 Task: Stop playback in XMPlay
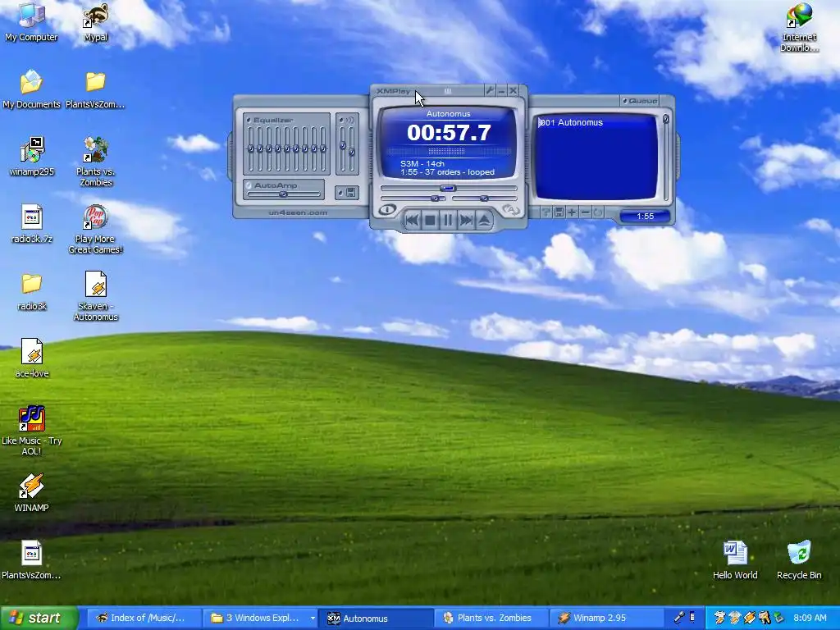pyautogui.click(x=430, y=220)
